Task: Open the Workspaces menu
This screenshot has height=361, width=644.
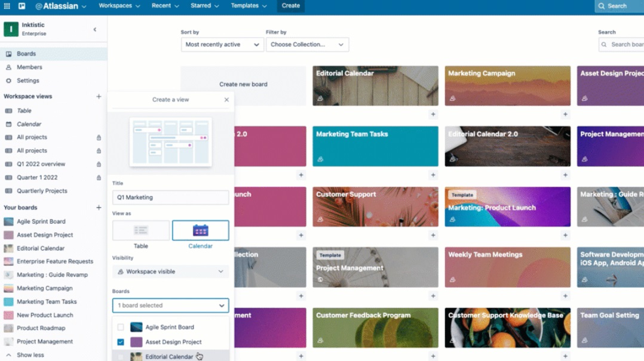Action: point(119,6)
